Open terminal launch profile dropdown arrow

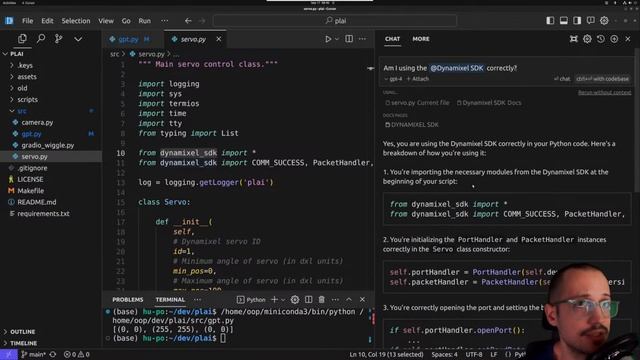283,300
